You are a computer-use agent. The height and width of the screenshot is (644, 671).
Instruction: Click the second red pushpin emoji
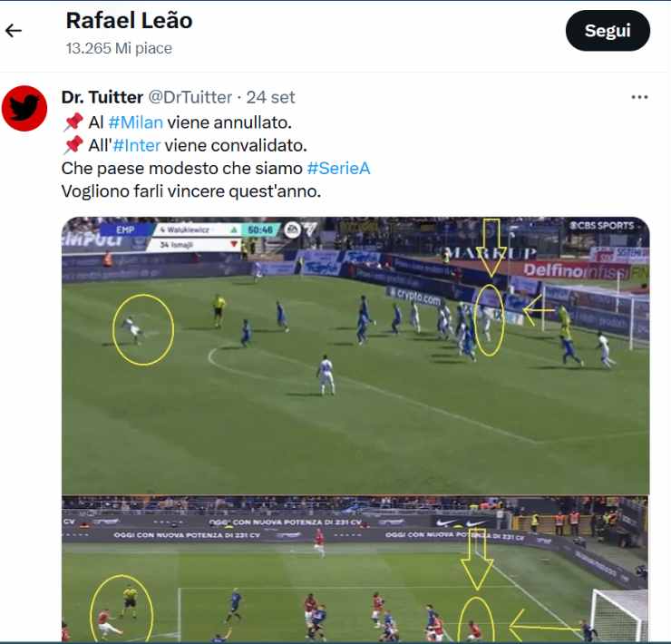[x=73, y=145]
